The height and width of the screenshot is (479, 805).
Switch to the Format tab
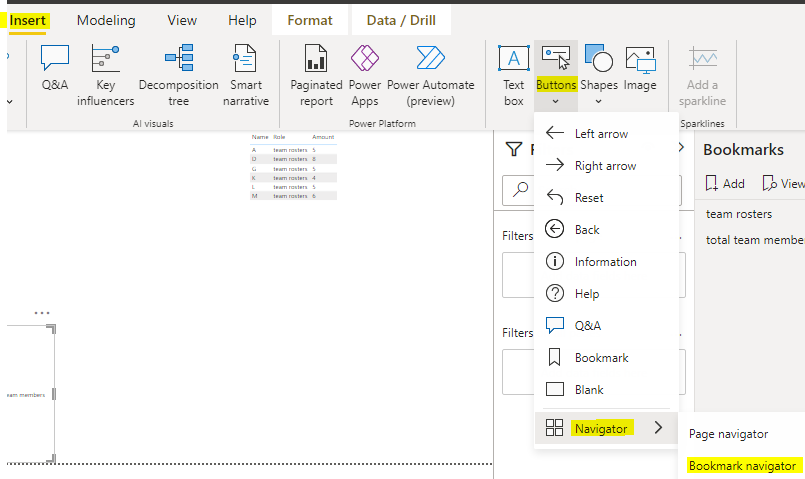click(x=310, y=21)
